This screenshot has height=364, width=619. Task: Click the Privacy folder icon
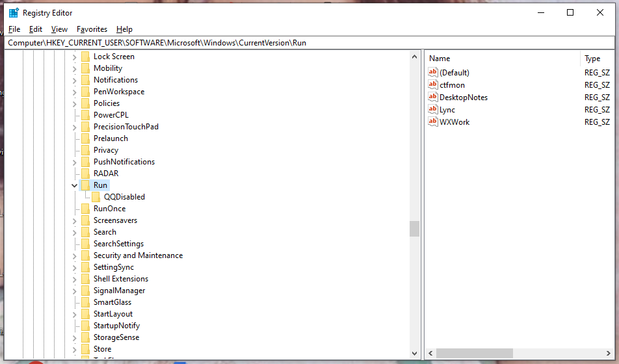[x=85, y=150]
